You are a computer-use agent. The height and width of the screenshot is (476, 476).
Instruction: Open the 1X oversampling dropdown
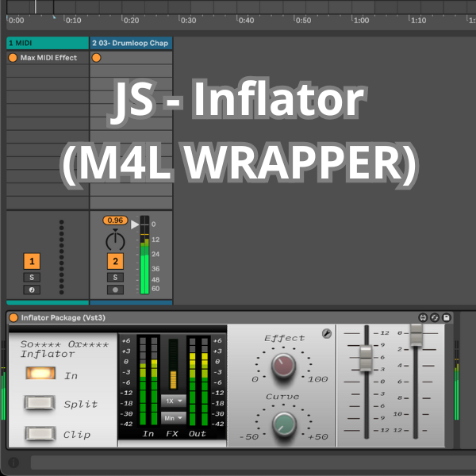click(x=172, y=401)
